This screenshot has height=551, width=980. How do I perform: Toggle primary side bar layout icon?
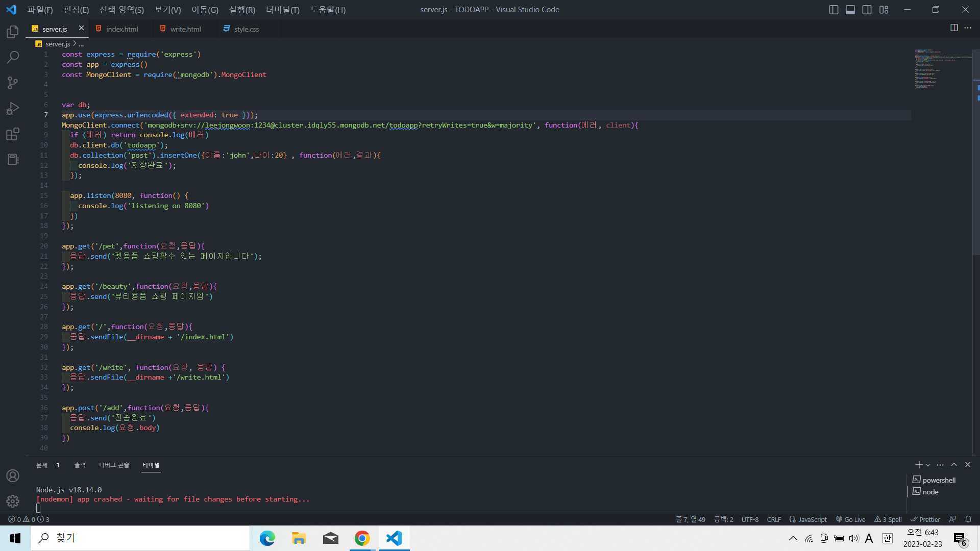tap(834, 10)
